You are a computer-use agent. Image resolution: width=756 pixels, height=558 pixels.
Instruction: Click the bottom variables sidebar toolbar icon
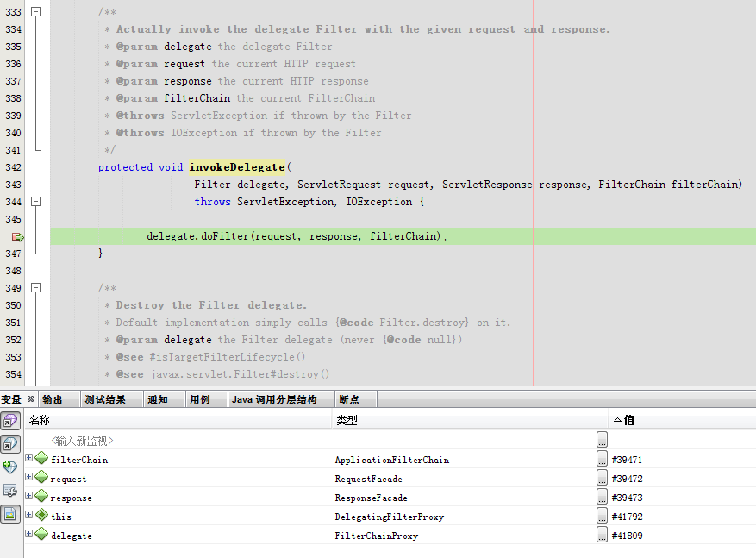(x=10, y=514)
